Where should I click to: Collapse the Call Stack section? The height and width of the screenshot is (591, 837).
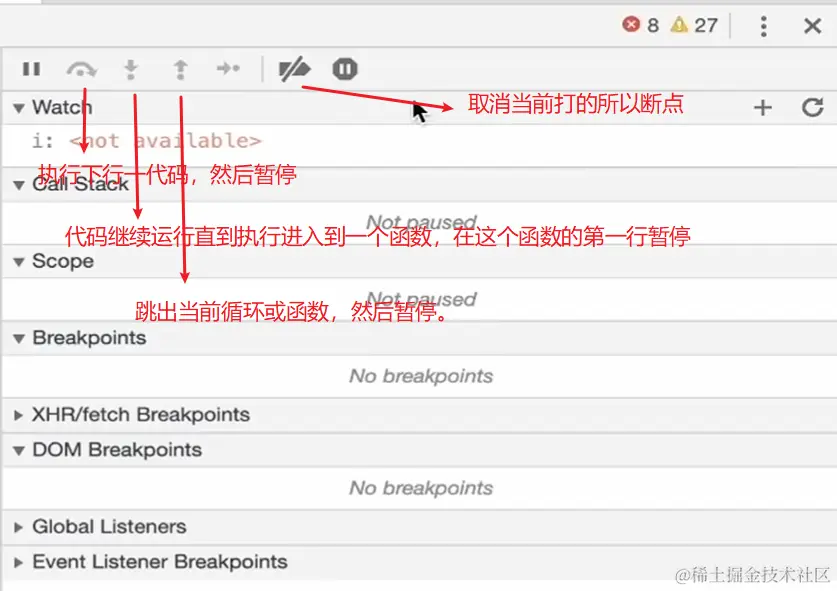[x=18, y=185]
